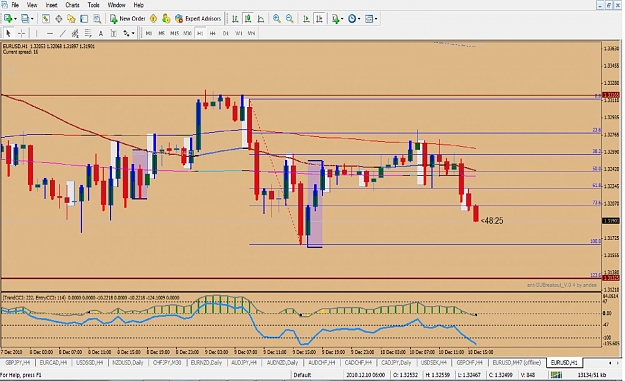Open the MetaEditor yellow diamond icon
This screenshot has height=381, width=625.
153,19
